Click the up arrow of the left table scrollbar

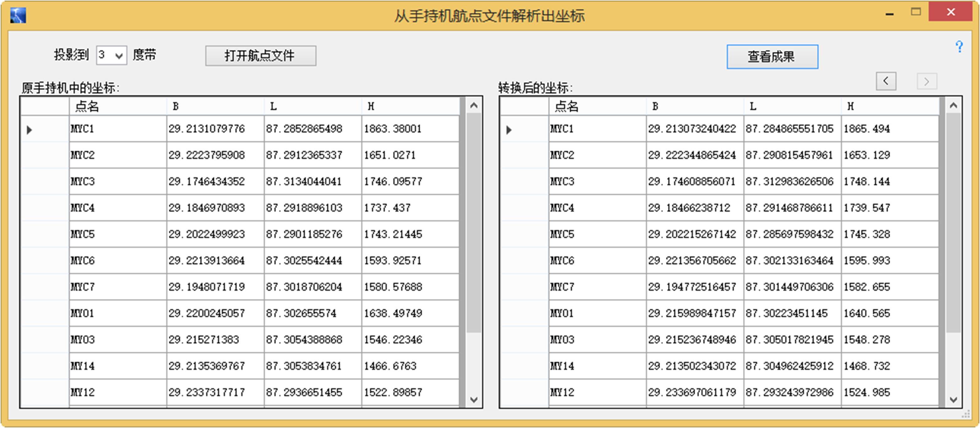[x=474, y=106]
